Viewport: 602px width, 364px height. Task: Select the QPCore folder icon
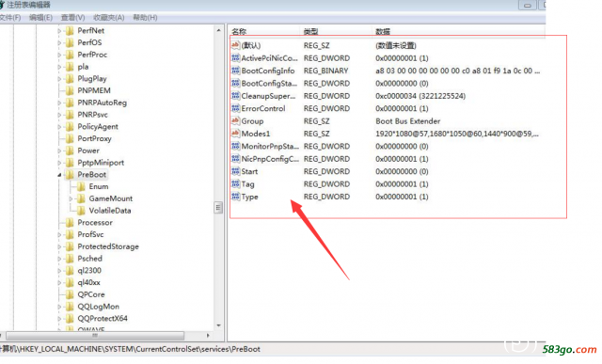click(x=70, y=294)
